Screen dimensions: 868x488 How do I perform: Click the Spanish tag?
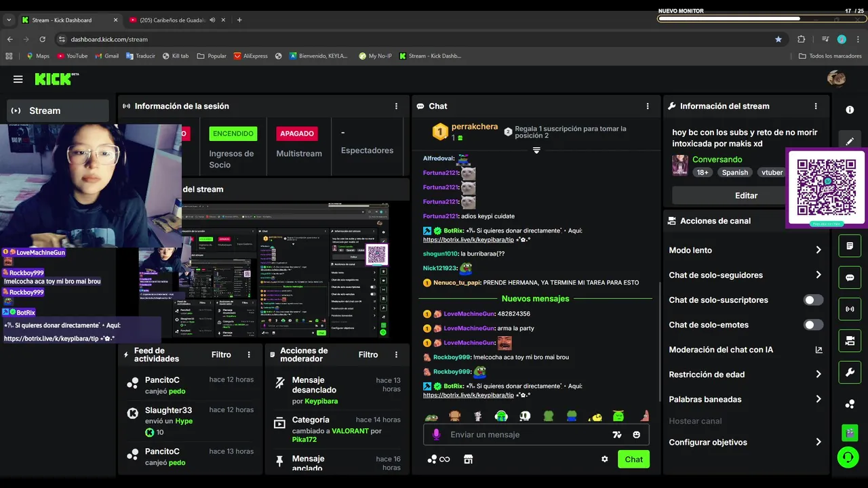pyautogui.click(x=734, y=172)
